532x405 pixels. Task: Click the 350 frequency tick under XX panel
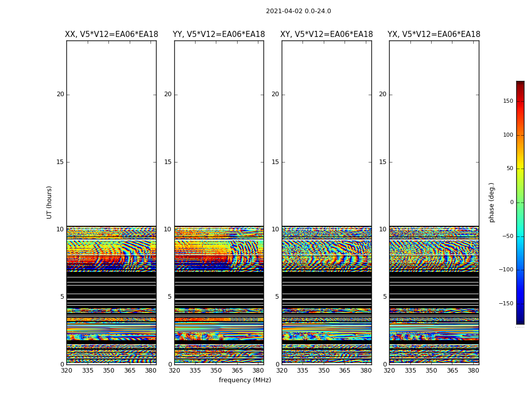108,371
